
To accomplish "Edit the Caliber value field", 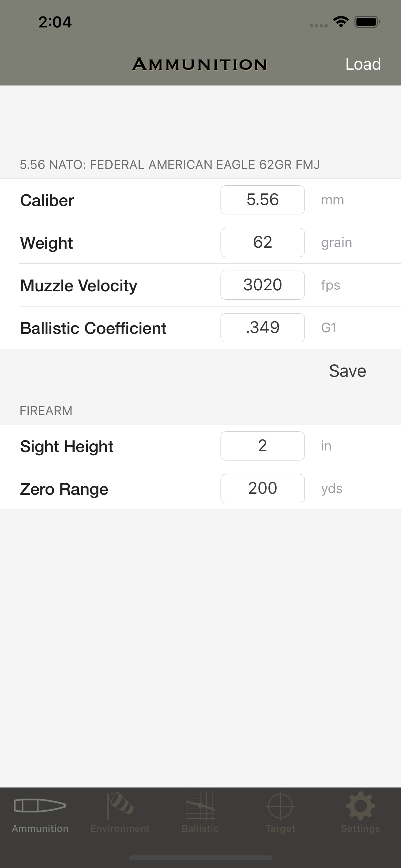I will (262, 200).
